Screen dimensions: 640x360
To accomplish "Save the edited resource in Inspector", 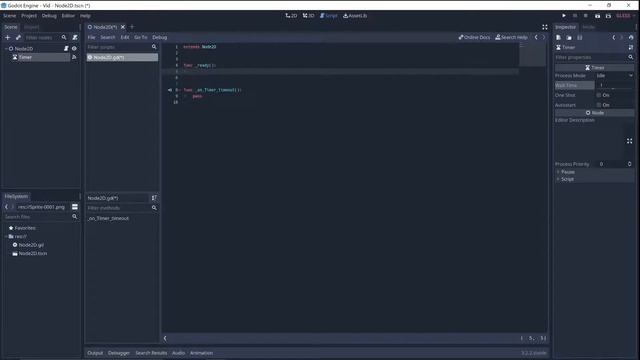I will tap(580, 37).
